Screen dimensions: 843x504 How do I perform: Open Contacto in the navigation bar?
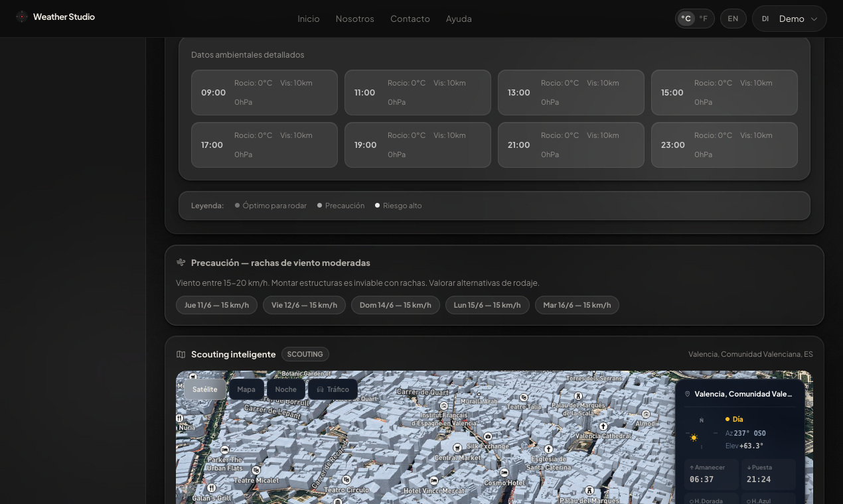coord(410,19)
